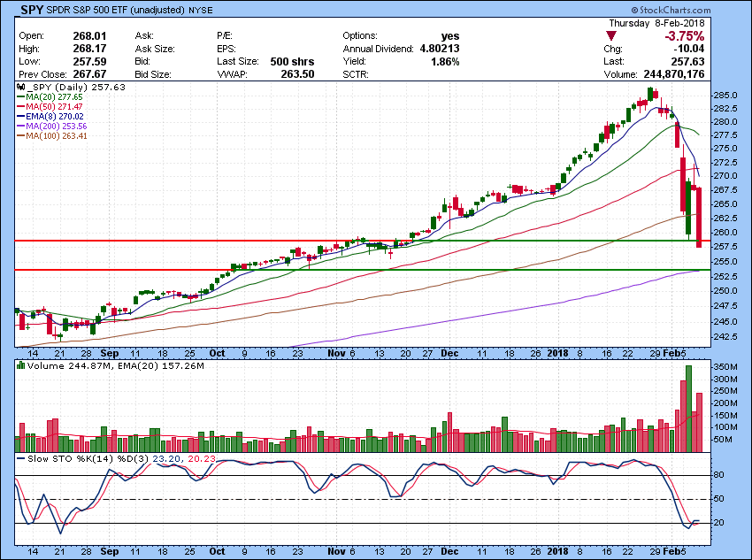This screenshot has height=560, width=752.
Task: Click the final red candlestick at the far right
Action: coord(699,218)
